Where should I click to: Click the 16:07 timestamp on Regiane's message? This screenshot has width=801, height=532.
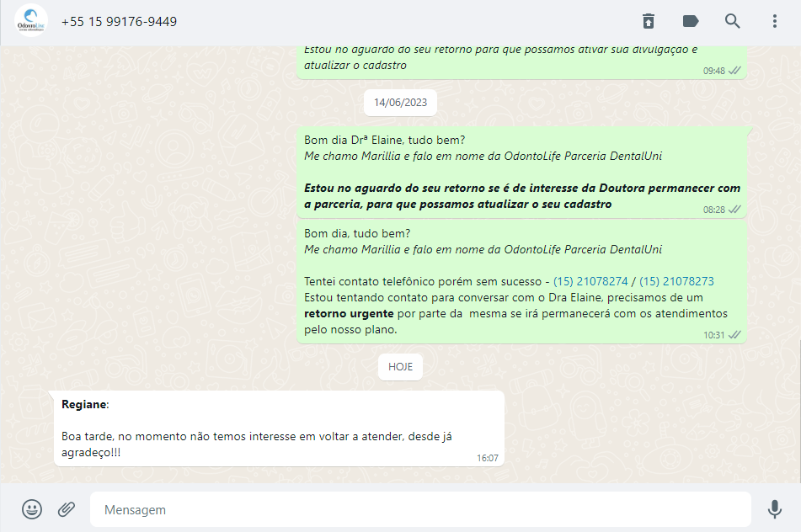tap(488, 458)
